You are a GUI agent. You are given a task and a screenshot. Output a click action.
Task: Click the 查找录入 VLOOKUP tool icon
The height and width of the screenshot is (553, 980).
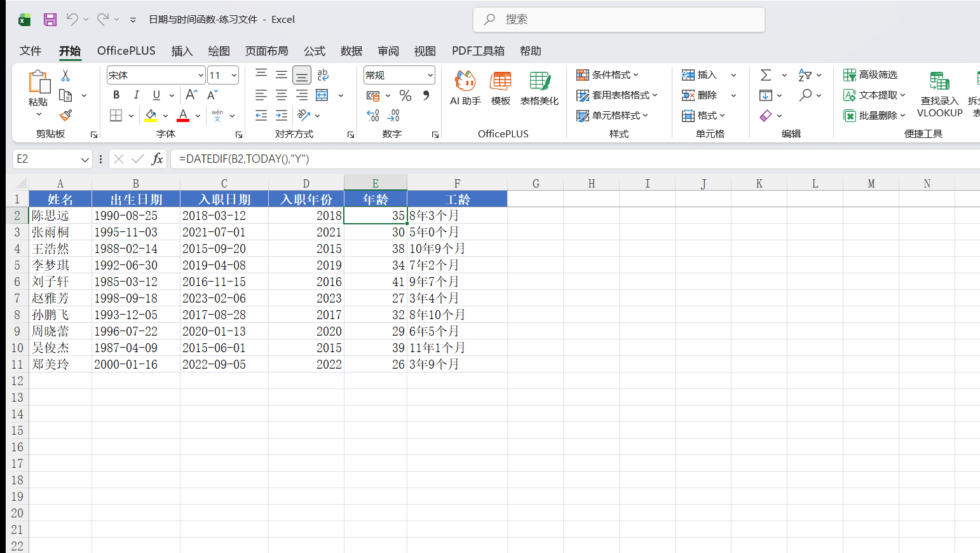(x=940, y=94)
